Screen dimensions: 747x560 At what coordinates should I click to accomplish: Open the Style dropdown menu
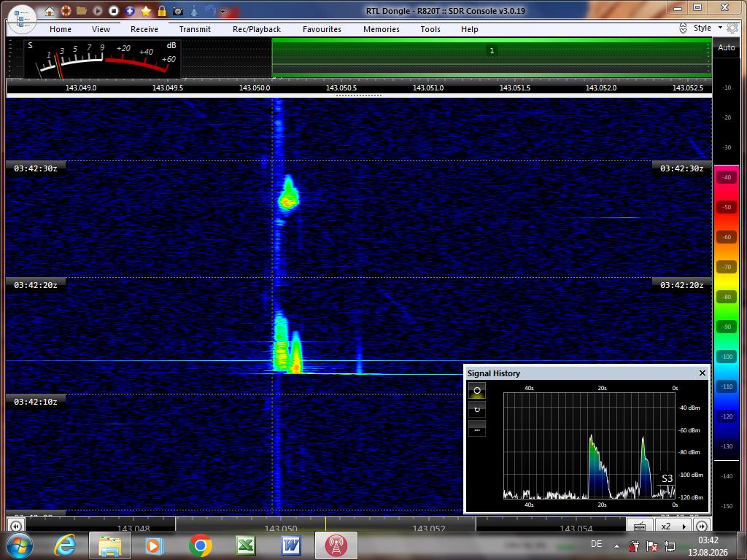708,28
